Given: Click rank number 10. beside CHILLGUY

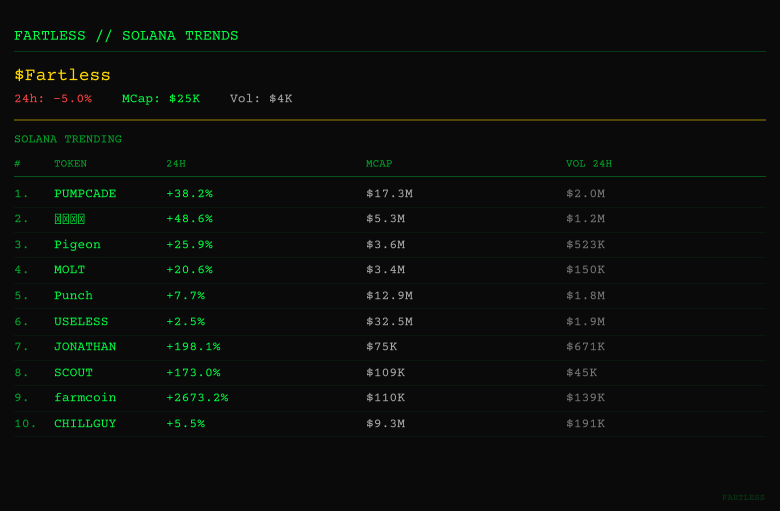Looking at the screenshot, I should (25, 423).
